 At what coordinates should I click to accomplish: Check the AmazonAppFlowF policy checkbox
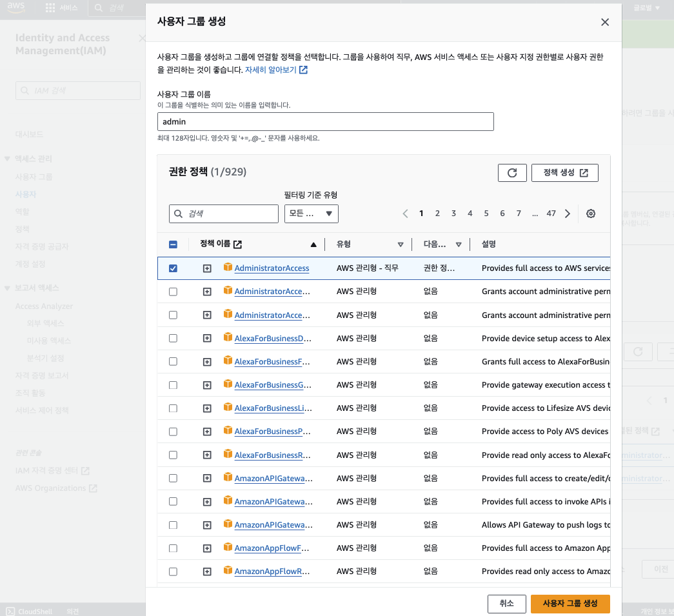pyautogui.click(x=173, y=548)
